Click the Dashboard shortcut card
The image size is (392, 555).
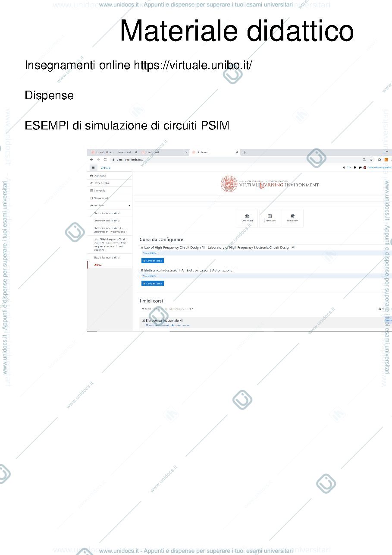[247, 218]
